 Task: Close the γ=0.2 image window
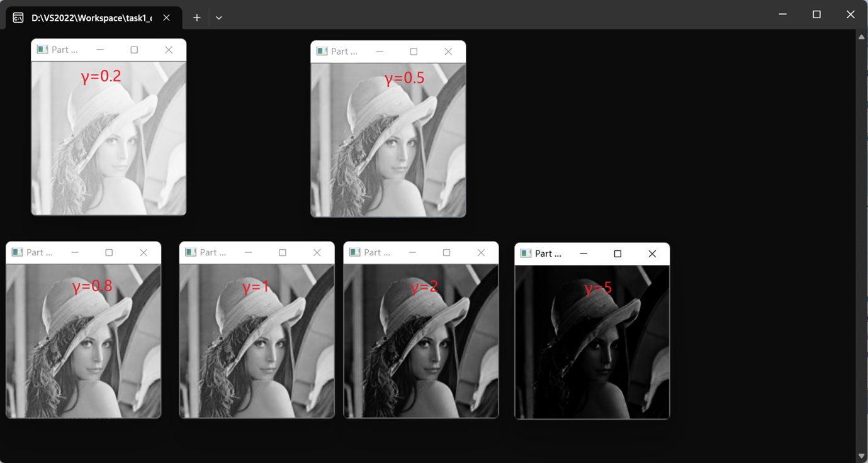169,50
